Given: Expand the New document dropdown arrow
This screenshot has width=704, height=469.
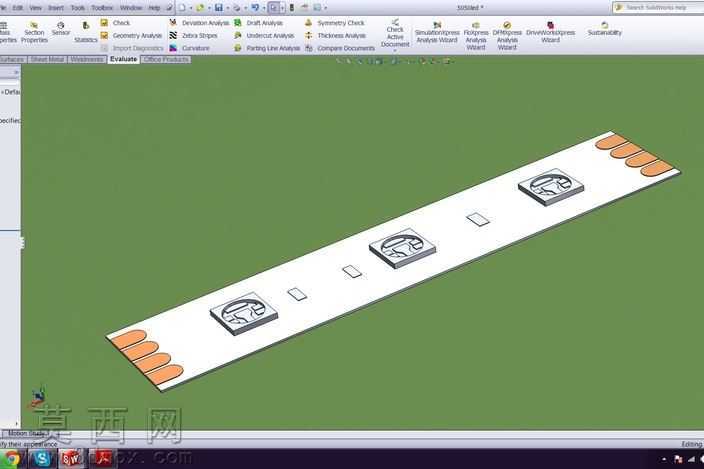Looking at the screenshot, I should click(x=191, y=8).
